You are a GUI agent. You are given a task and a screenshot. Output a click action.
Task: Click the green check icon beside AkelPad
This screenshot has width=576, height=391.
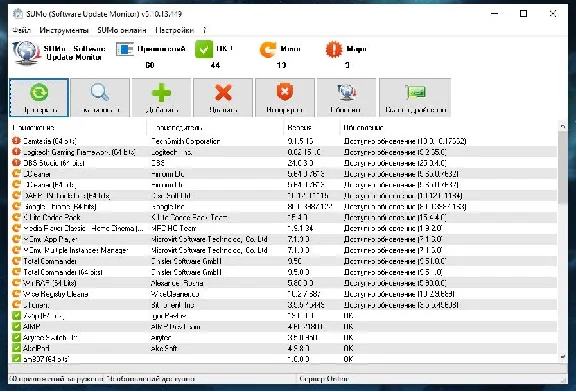(16, 348)
